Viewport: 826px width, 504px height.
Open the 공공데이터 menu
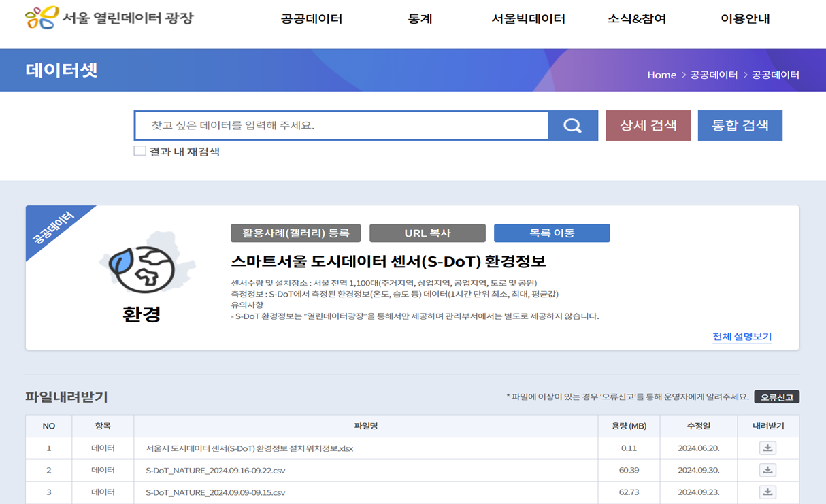click(x=312, y=19)
